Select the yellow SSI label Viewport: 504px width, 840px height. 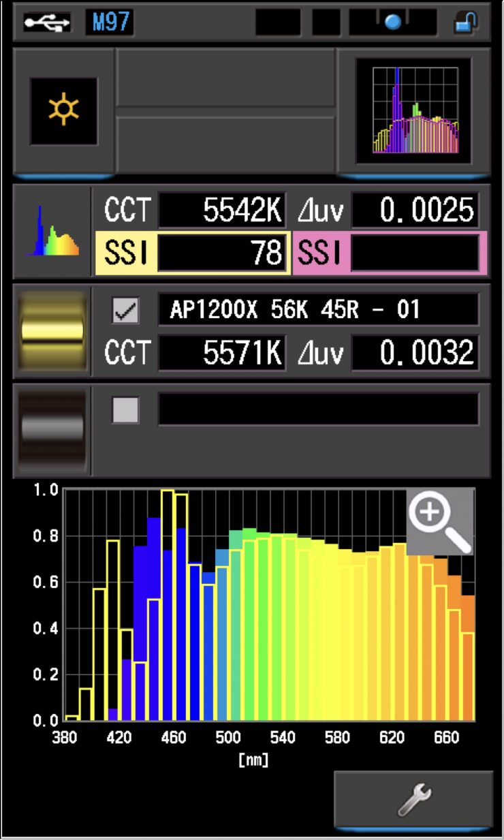pos(125,253)
